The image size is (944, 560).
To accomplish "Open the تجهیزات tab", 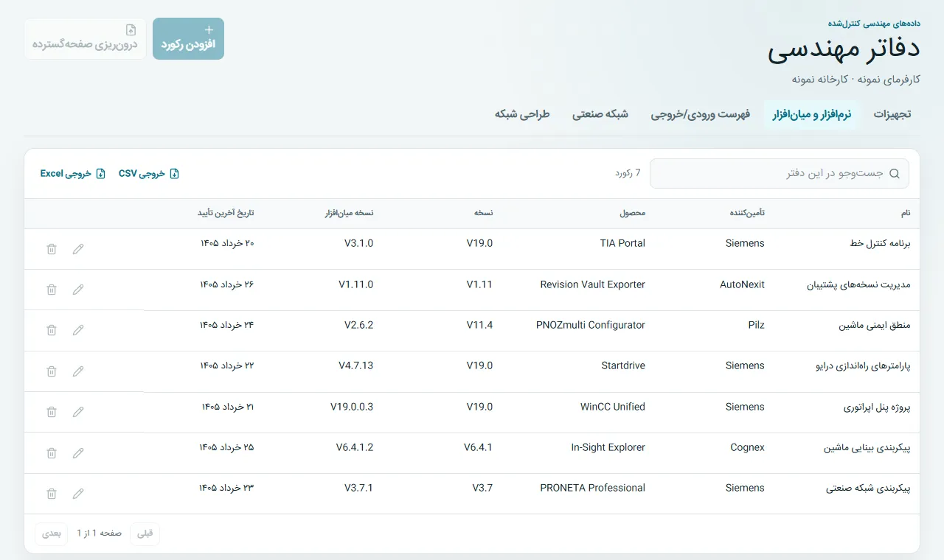I will click(x=892, y=114).
